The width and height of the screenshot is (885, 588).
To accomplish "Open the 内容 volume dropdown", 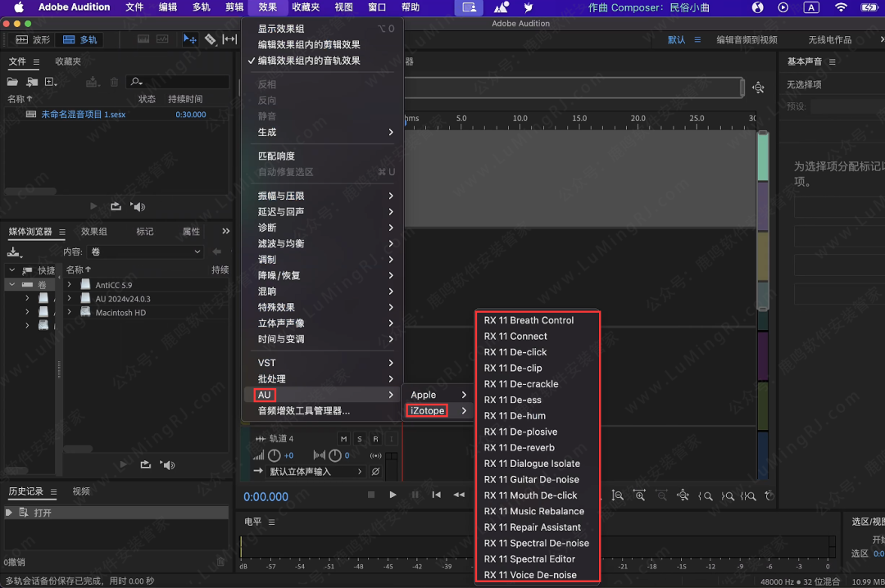I will [x=145, y=251].
